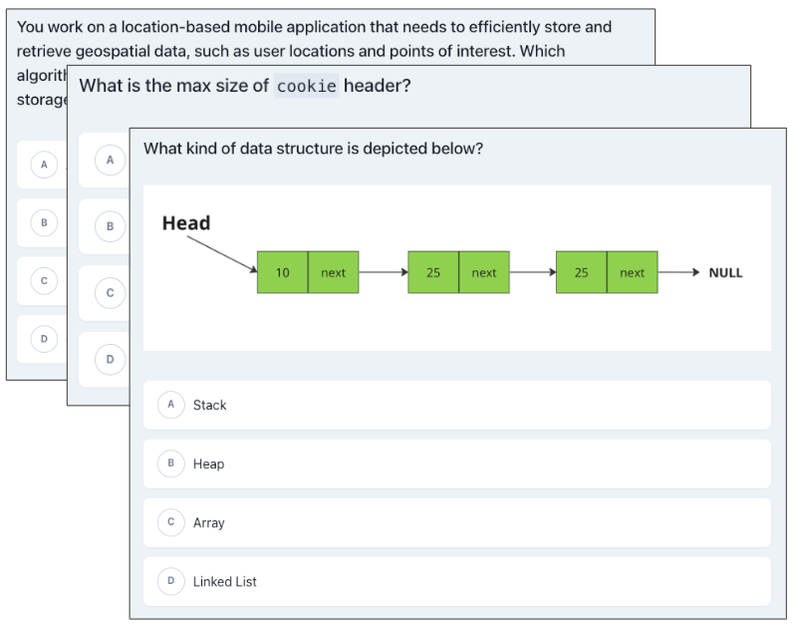Click the "cookie" code snippet in the question
The height and width of the screenshot is (628, 800).
(x=307, y=87)
